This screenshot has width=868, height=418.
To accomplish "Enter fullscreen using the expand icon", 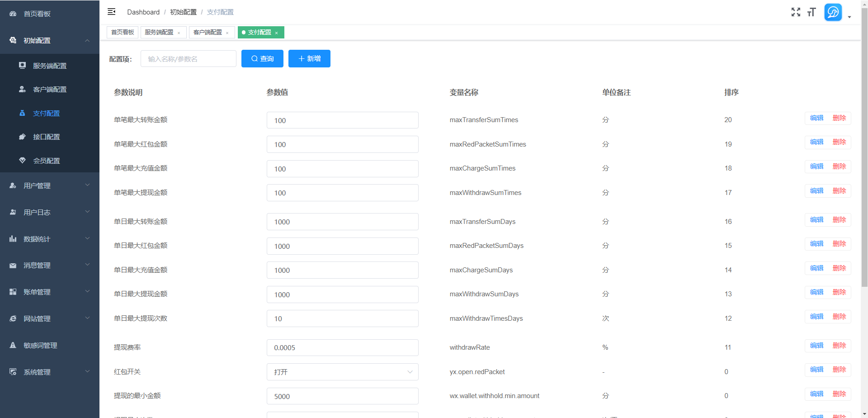I will (x=796, y=12).
